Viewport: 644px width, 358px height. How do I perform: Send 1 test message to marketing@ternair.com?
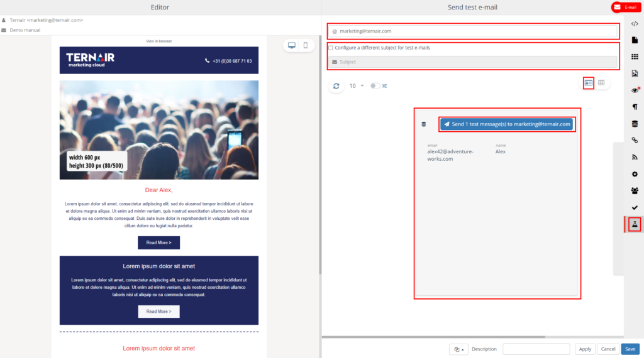click(506, 124)
